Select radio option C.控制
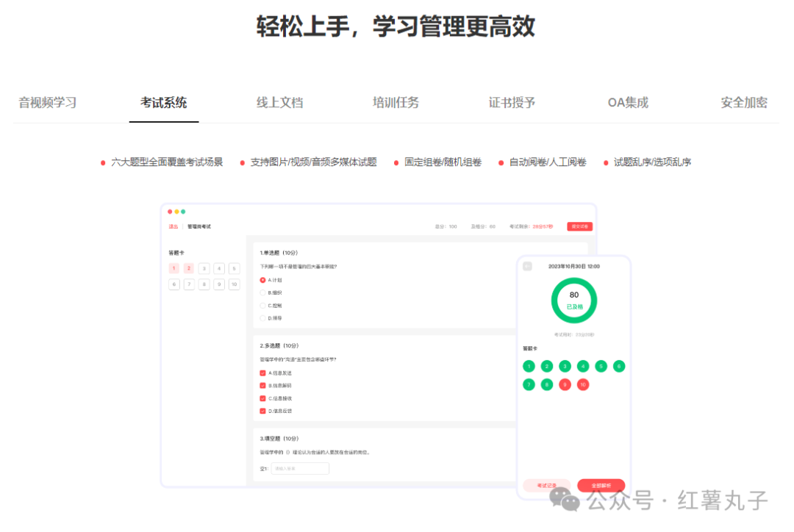Viewport: 794px width, 532px height. click(x=262, y=305)
